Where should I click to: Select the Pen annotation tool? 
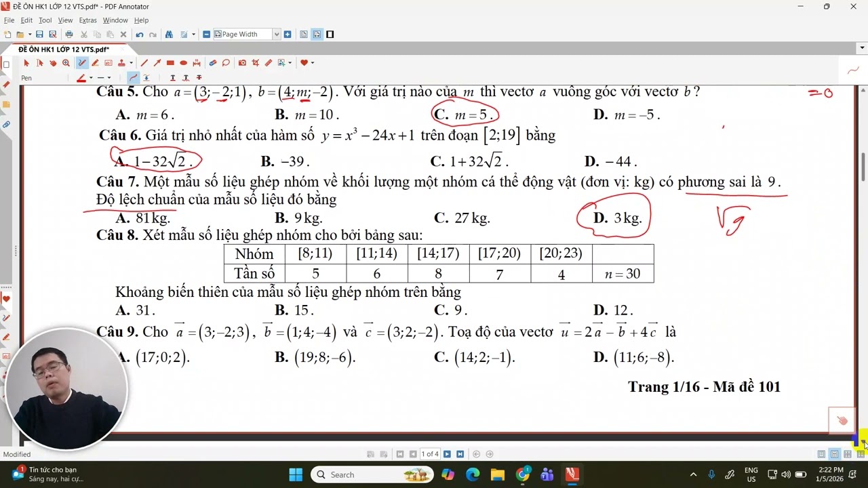[82, 63]
